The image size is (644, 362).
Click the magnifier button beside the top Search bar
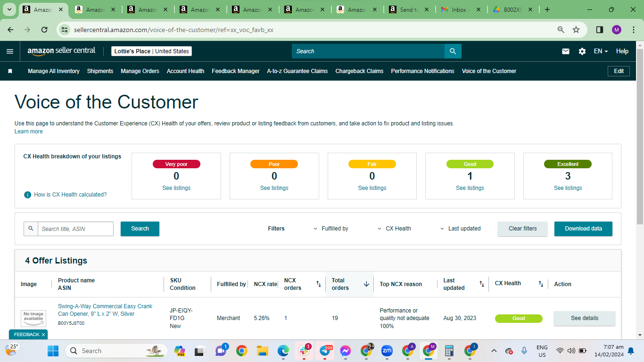coord(453,51)
